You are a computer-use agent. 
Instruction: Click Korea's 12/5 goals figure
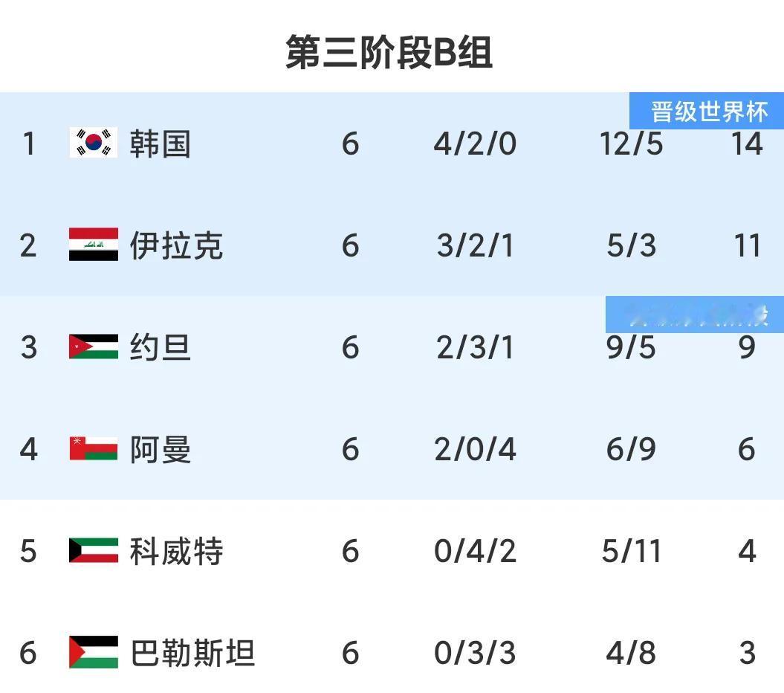pyautogui.click(x=631, y=144)
